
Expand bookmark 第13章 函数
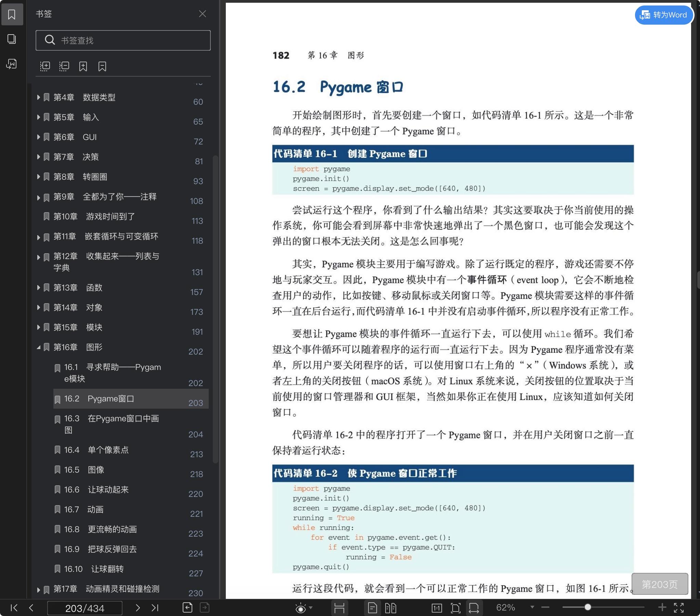click(x=38, y=288)
